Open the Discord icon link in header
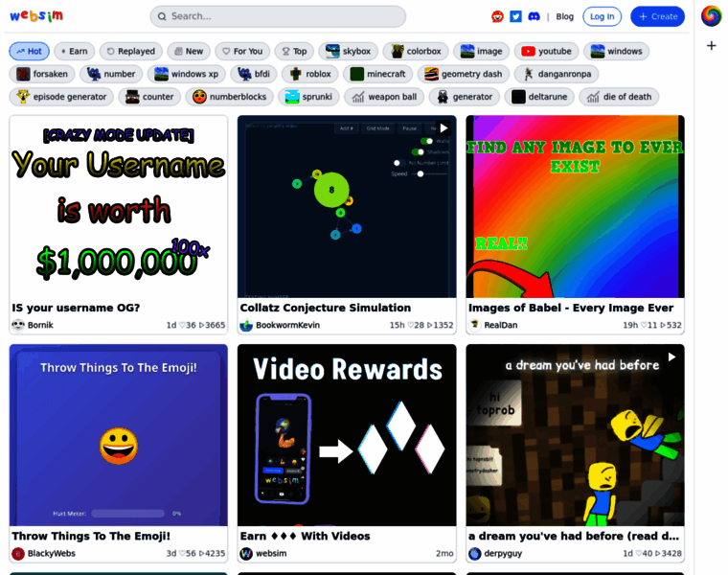The image size is (728, 575). pos(534,16)
